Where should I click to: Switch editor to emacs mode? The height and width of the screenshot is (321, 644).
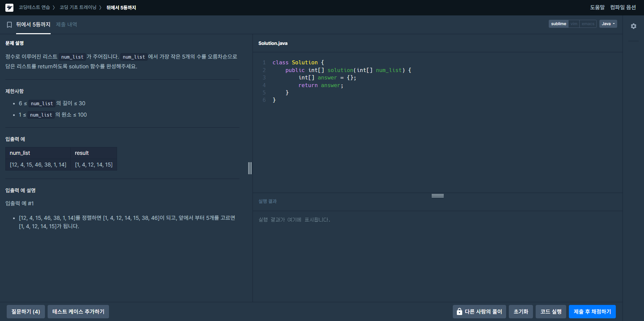588,24
